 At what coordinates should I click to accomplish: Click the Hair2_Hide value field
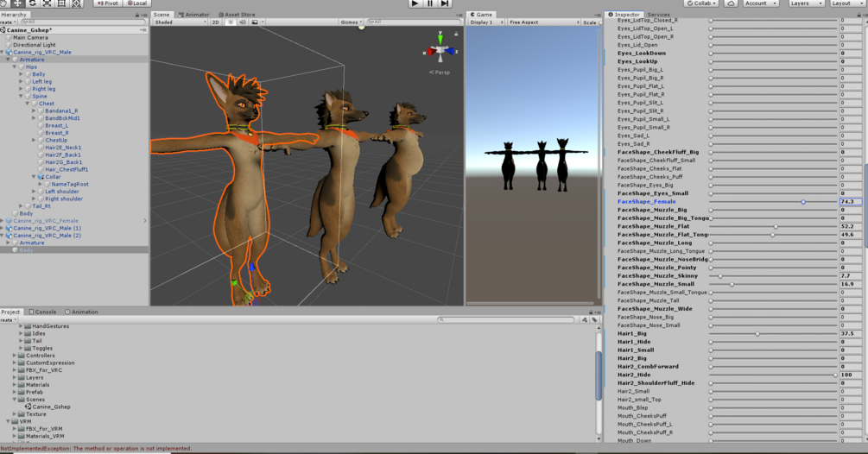point(850,375)
